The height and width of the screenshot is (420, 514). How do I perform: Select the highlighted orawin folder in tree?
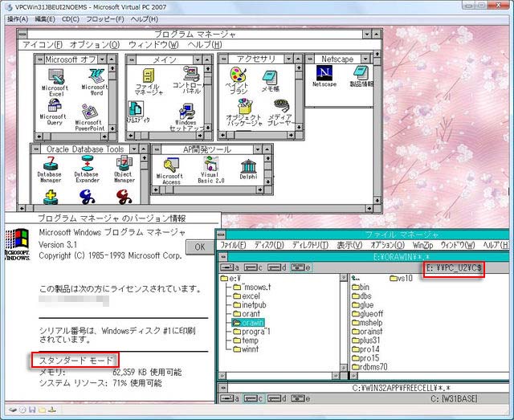(248, 323)
